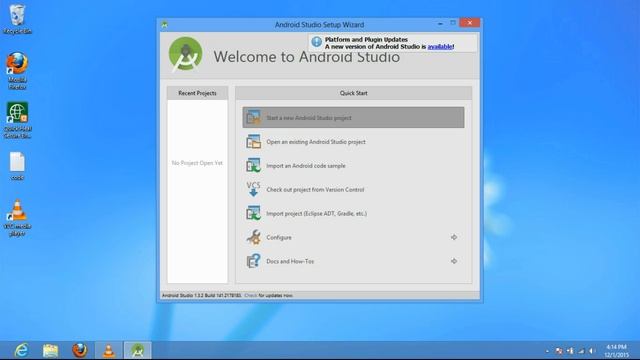Viewport: 640px width, 360px height.
Task: Minimize the Android Studio Setup Wizard window
Action: tap(440, 24)
